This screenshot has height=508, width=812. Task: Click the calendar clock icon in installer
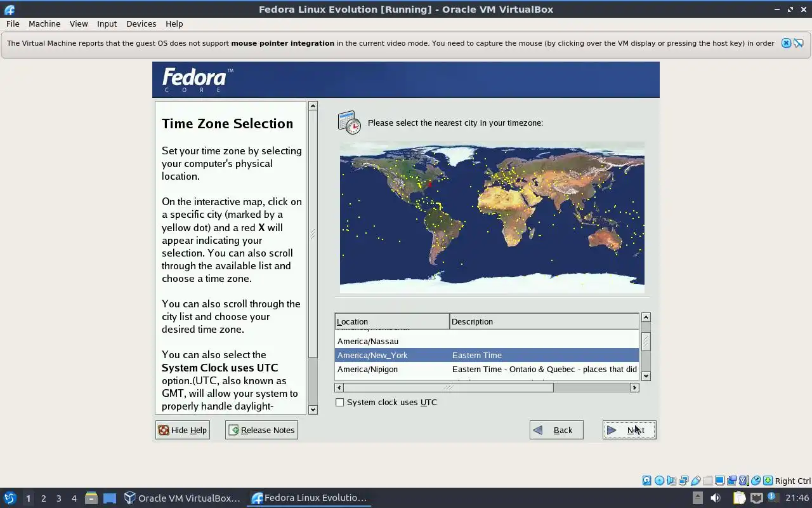coord(349,123)
